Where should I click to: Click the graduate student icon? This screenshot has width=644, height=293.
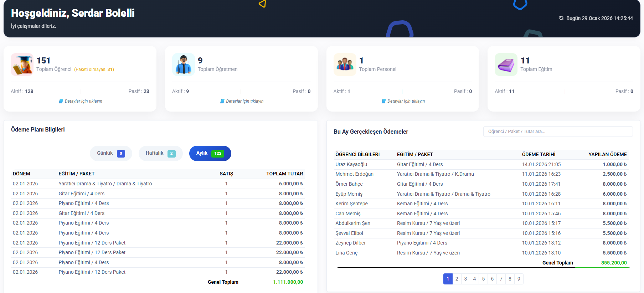click(x=22, y=65)
